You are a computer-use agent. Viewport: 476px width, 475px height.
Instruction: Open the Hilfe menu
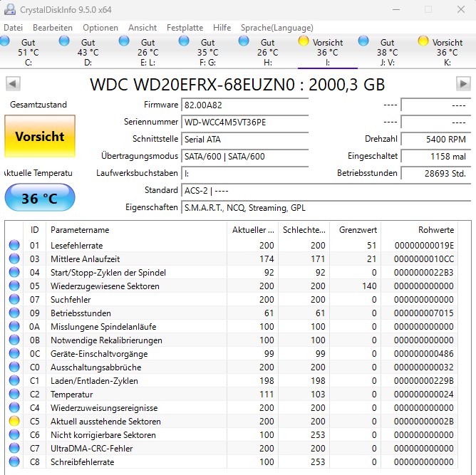click(x=222, y=28)
